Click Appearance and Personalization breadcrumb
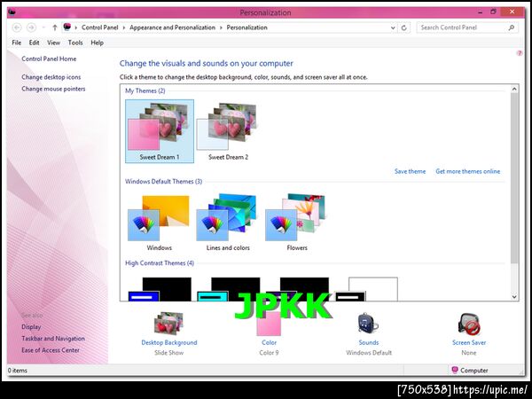The width and height of the screenshot is (532, 399). click(x=172, y=27)
